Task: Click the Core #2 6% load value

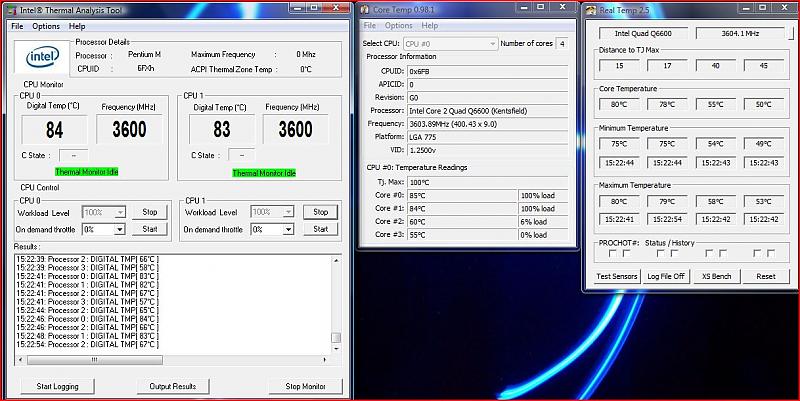Action: tap(543, 222)
